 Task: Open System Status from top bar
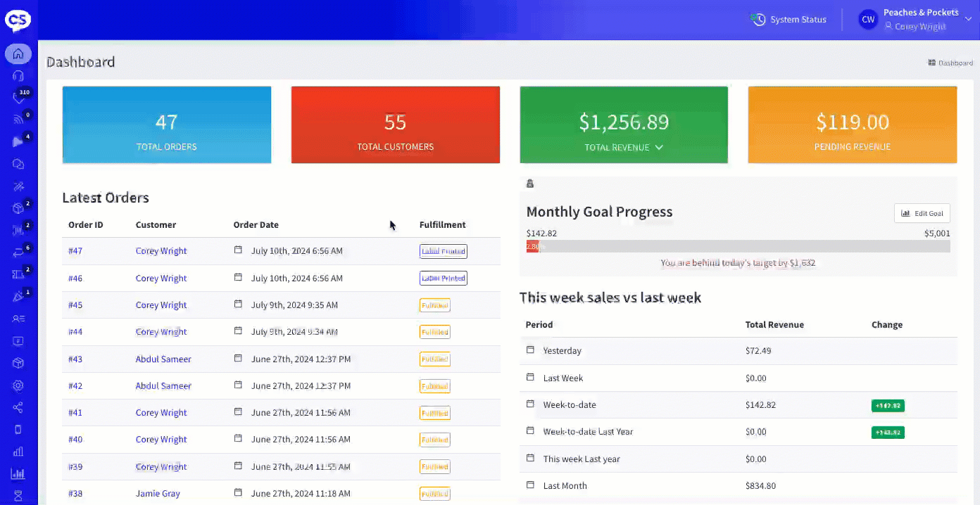(798, 20)
